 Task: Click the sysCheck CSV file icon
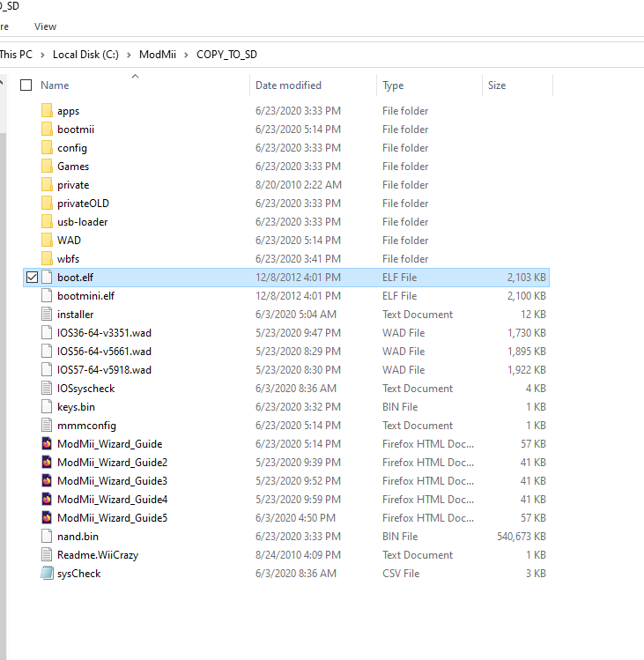(x=48, y=574)
